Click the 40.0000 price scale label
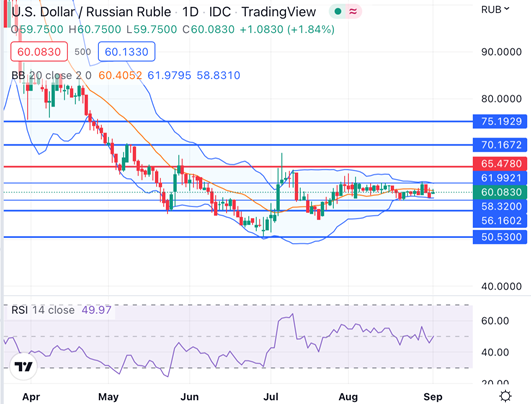Screen dimensions: 531x404 [501, 286]
